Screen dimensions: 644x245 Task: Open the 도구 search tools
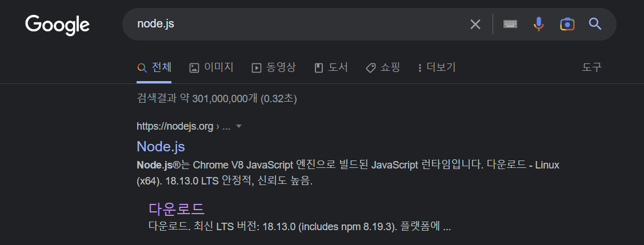pos(592,68)
